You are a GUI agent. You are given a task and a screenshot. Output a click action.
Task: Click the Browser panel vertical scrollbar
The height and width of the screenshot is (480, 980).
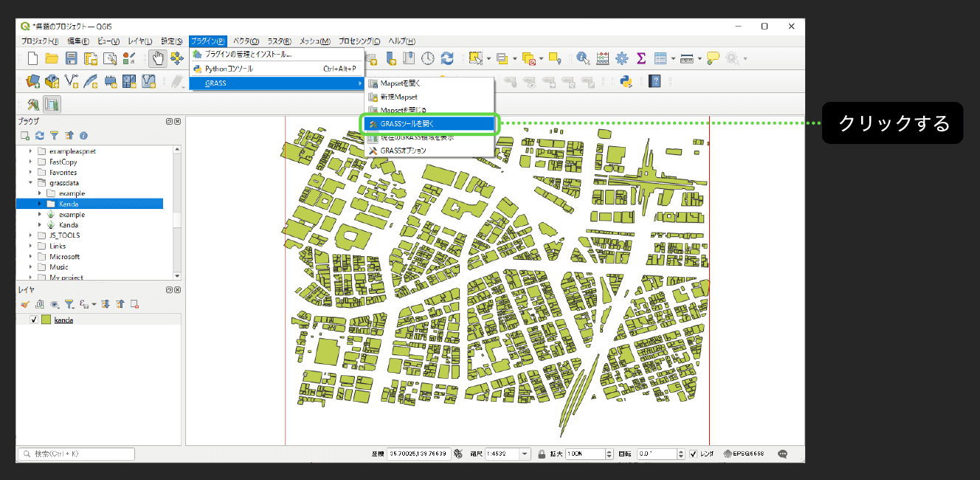click(177, 212)
